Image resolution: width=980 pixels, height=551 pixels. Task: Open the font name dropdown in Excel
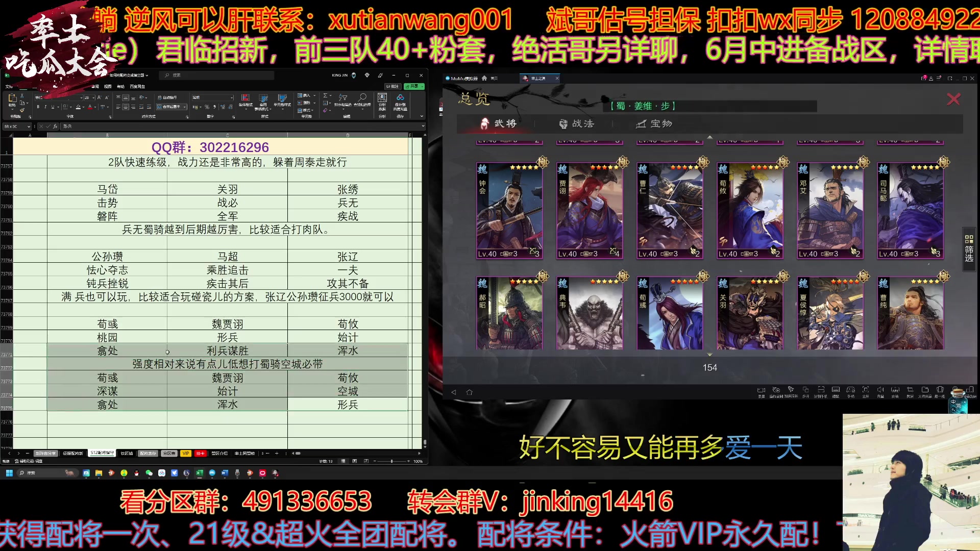[81, 98]
